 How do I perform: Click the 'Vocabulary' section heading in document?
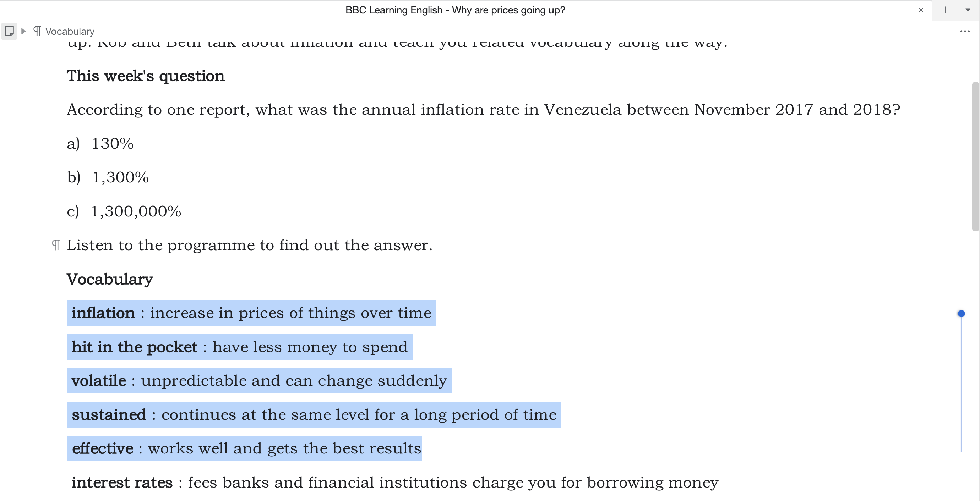(110, 279)
